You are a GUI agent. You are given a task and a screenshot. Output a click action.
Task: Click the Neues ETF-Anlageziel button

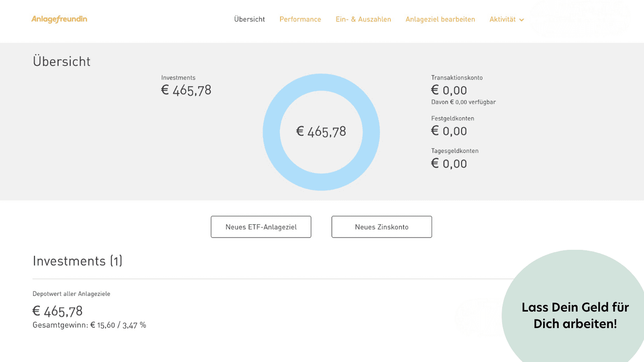click(x=261, y=227)
